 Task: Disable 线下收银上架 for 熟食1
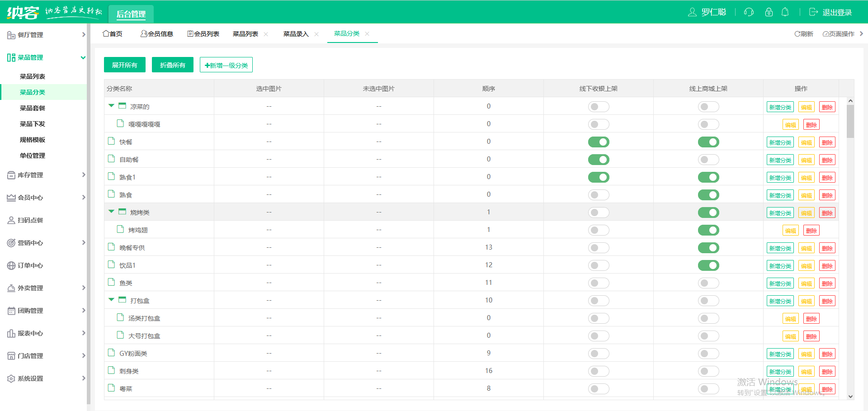(x=599, y=177)
